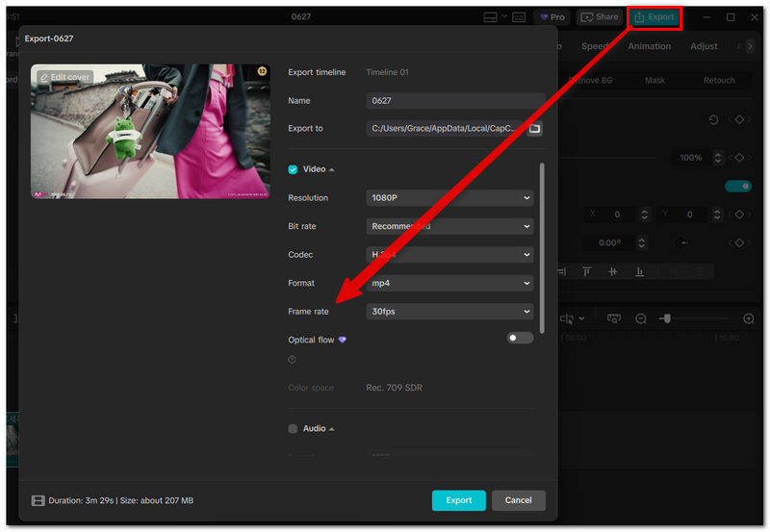Click the Pro diamond badge
The image size is (770, 532).
click(x=552, y=17)
